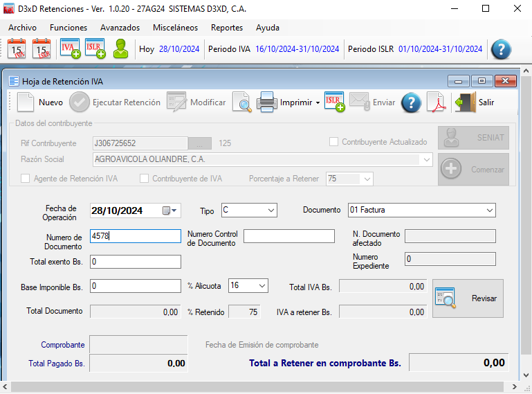This screenshot has height=394, width=532.
Task: Open the Funciones menu
Action: (68, 28)
